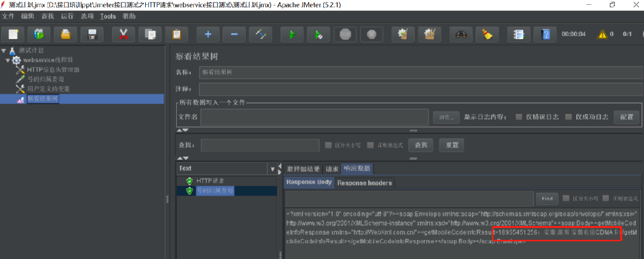
Task: Open the Function Helper list icon
Action: [x=519, y=34]
